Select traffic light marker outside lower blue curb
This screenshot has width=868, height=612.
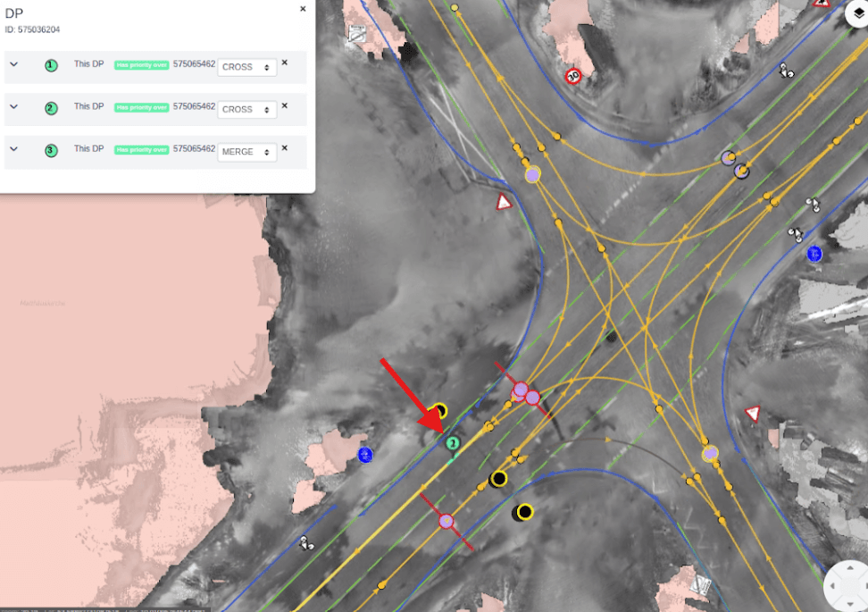point(523,512)
